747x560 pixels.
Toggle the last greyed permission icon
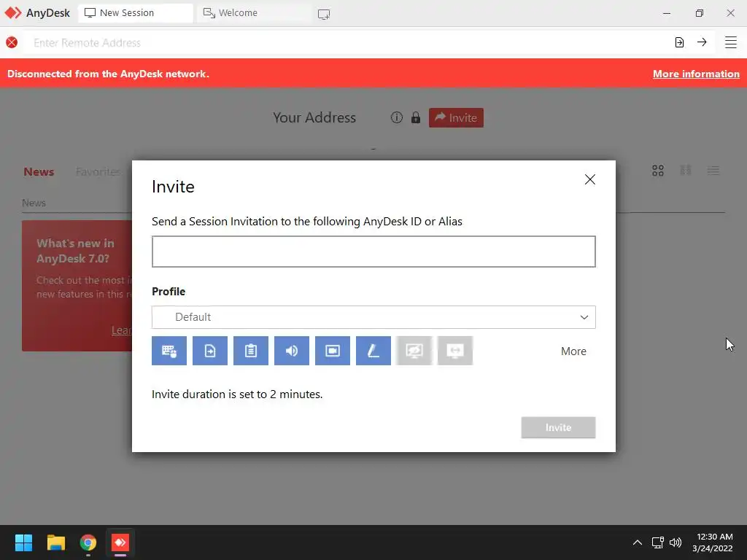pos(455,351)
